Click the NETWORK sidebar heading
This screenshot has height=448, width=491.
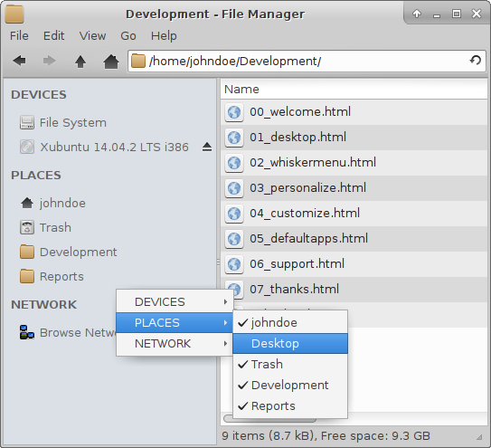click(x=43, y=305)
